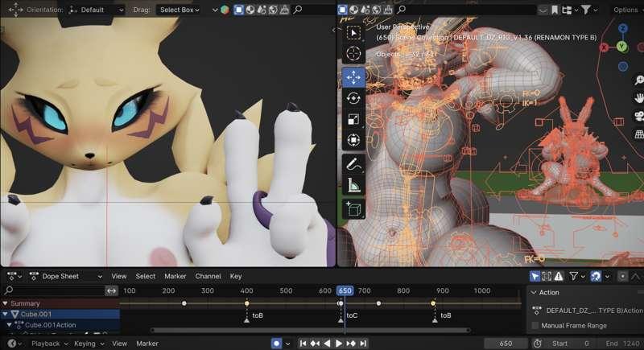Select the Annotate pencil tool
Image resolution: width=644 pixels, height=350 pixels.
[353, 164]
